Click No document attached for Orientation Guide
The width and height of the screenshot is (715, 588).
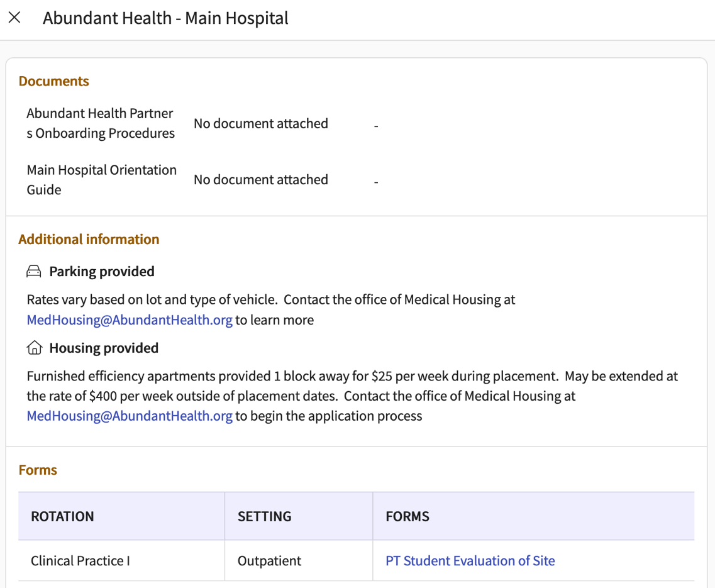tap(261, 179)
